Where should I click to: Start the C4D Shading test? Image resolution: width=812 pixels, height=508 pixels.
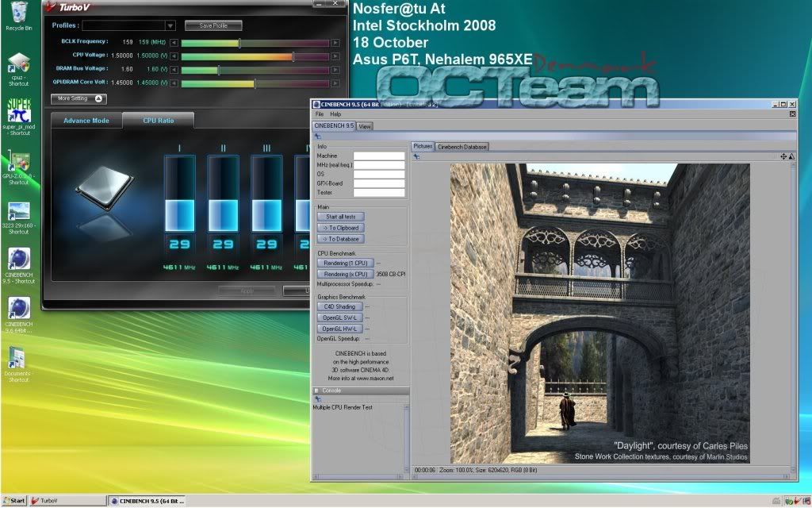coord(339,307)
